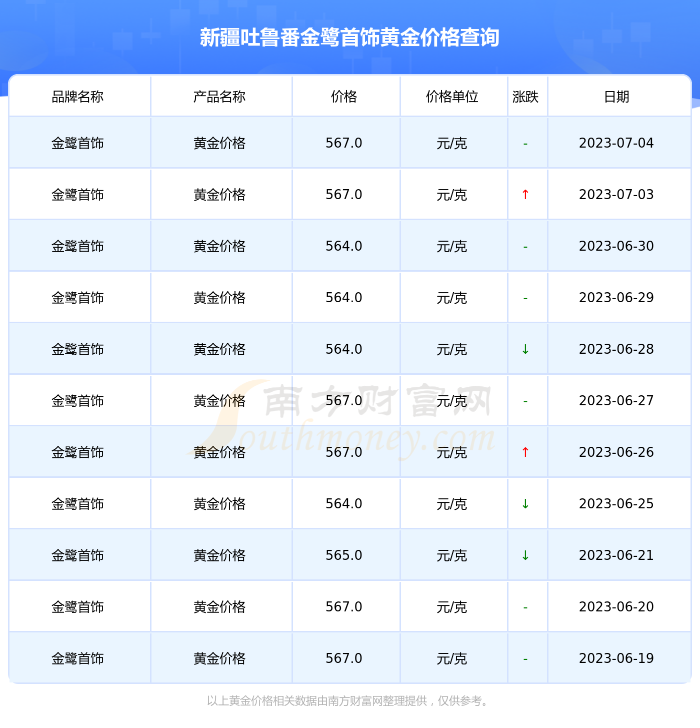700x728 pixels.
Task: Click 元/克 in the 2023-07-04 row
Action: click(x=452, y=144)
